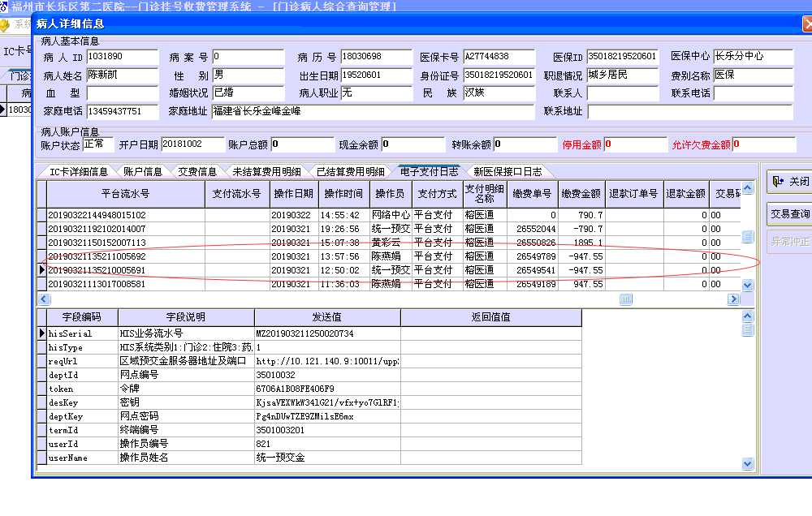This screenshot has height=516, width=812.
Task: Click the 返回值值 column header
Action: (x=491, y=317)
